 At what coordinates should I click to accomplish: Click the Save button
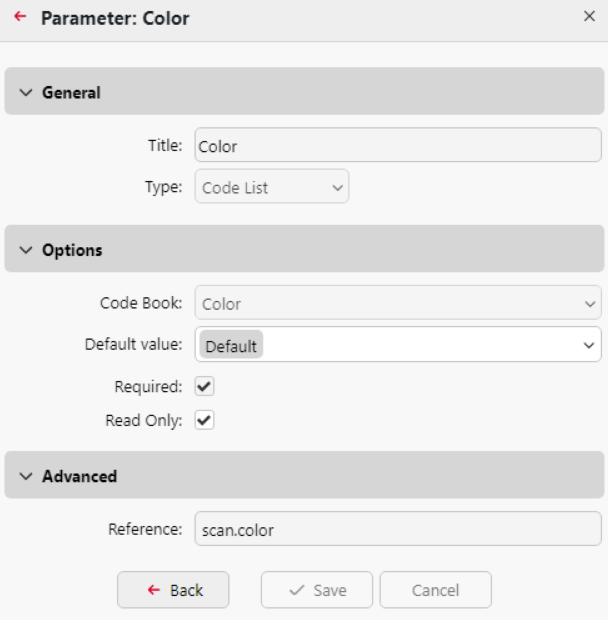[317, 590]
